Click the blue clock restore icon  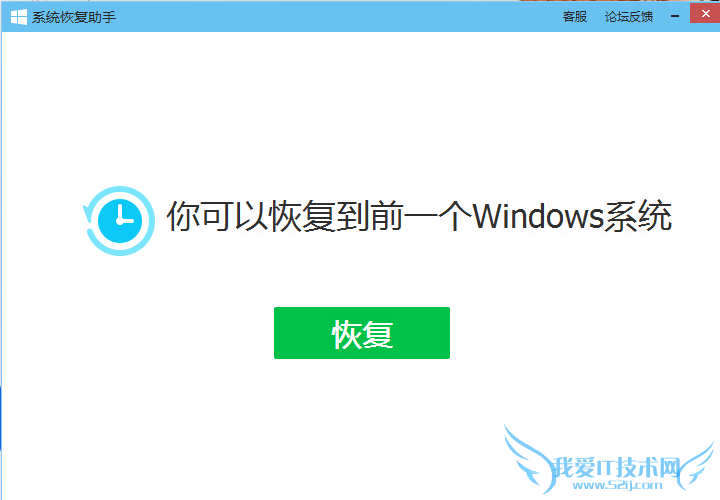pyautogui.click(x=119, y=220)
